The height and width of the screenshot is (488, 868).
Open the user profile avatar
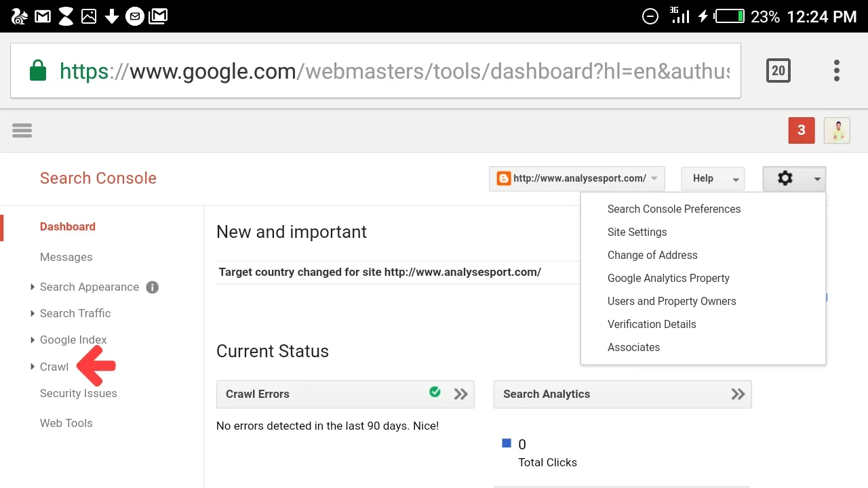pos(837,130)
